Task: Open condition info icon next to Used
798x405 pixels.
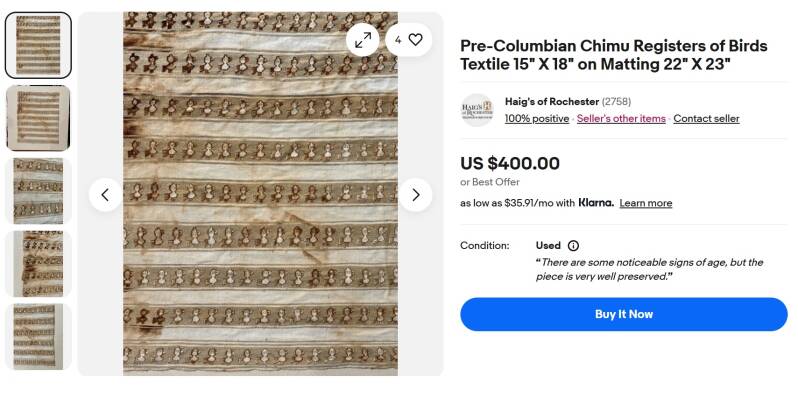Action: (573, 245)
